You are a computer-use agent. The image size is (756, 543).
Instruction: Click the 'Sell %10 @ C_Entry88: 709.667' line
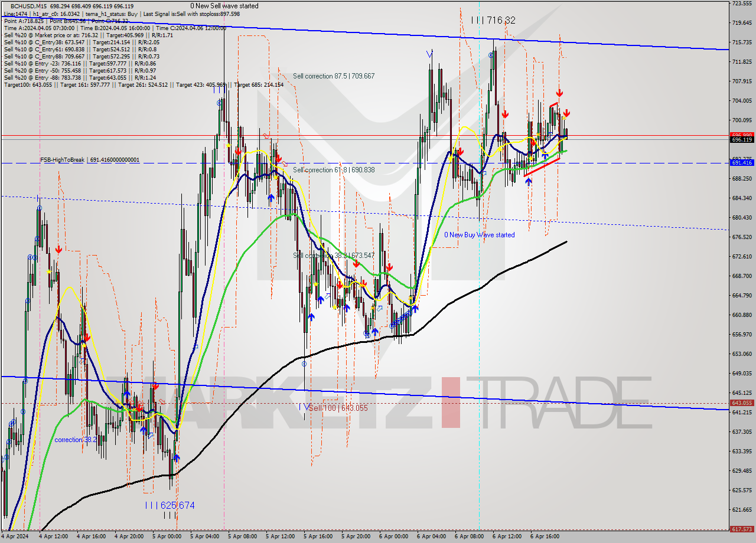pos(82,56)
